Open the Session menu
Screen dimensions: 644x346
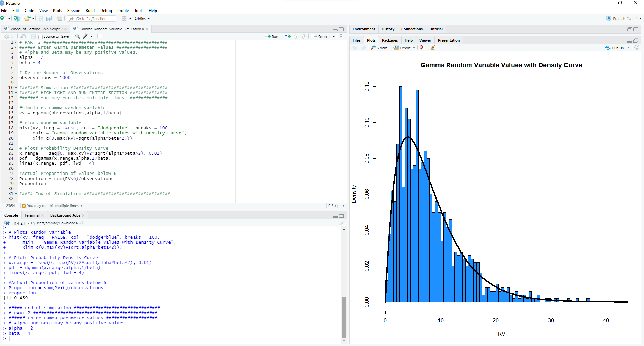pos(74,11)
